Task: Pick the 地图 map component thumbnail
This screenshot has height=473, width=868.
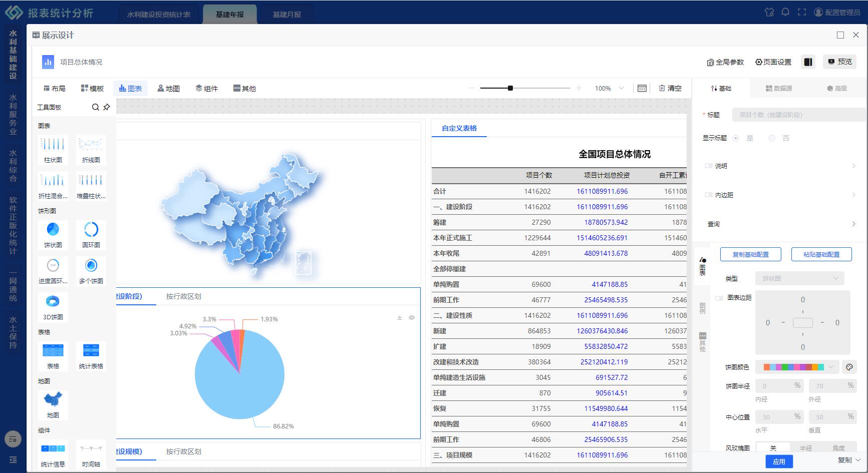Action: coord(53,405)
